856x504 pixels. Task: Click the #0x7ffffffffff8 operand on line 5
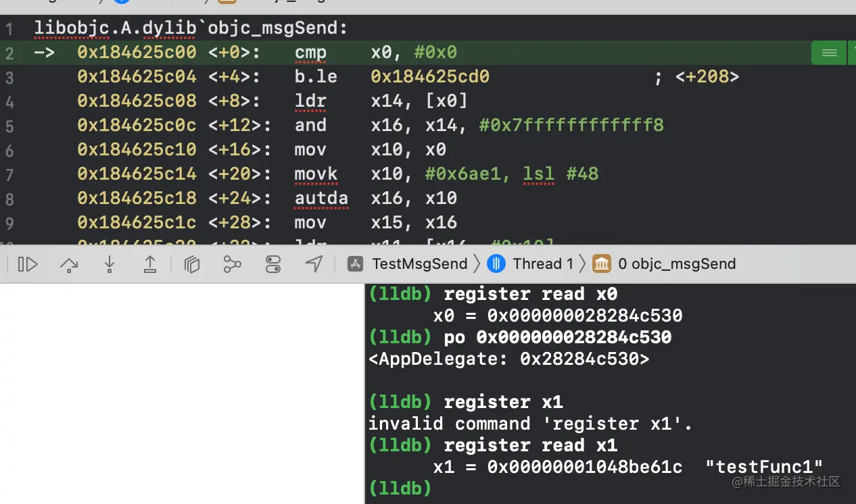click(571, 125)
